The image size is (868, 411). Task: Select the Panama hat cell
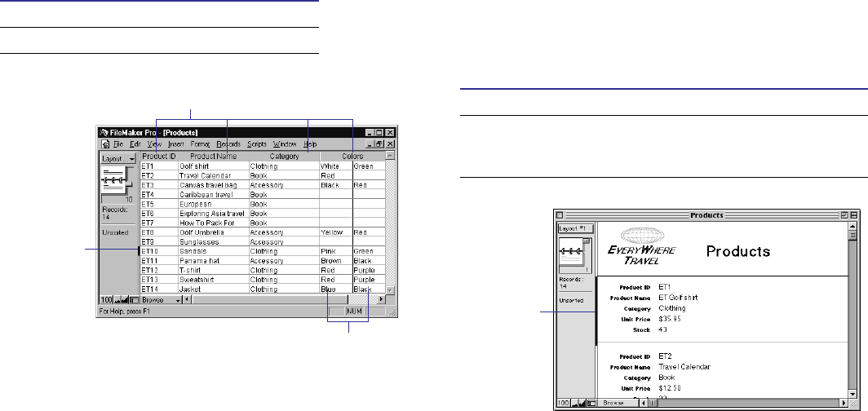pyautogui.click(x=214, y=261)
